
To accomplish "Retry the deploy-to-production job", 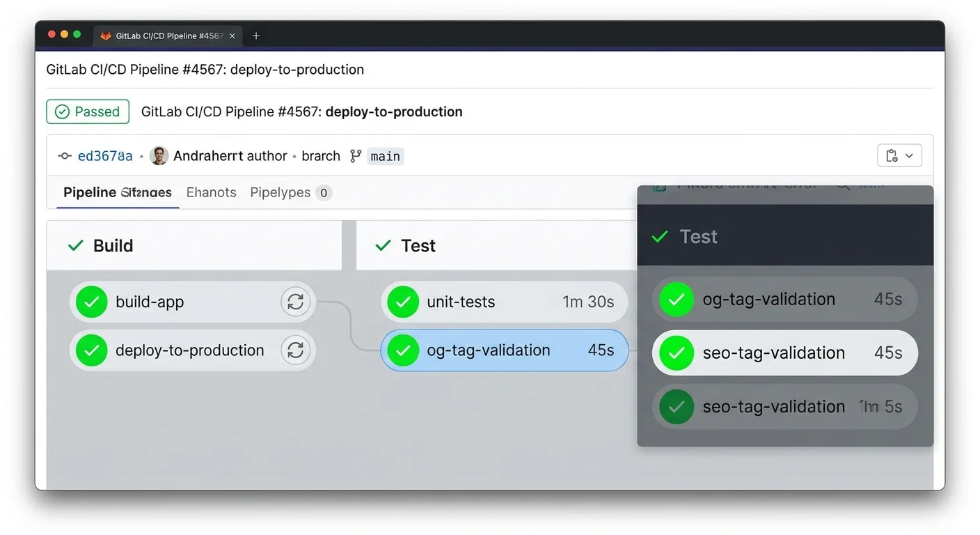I will (295, 350).
